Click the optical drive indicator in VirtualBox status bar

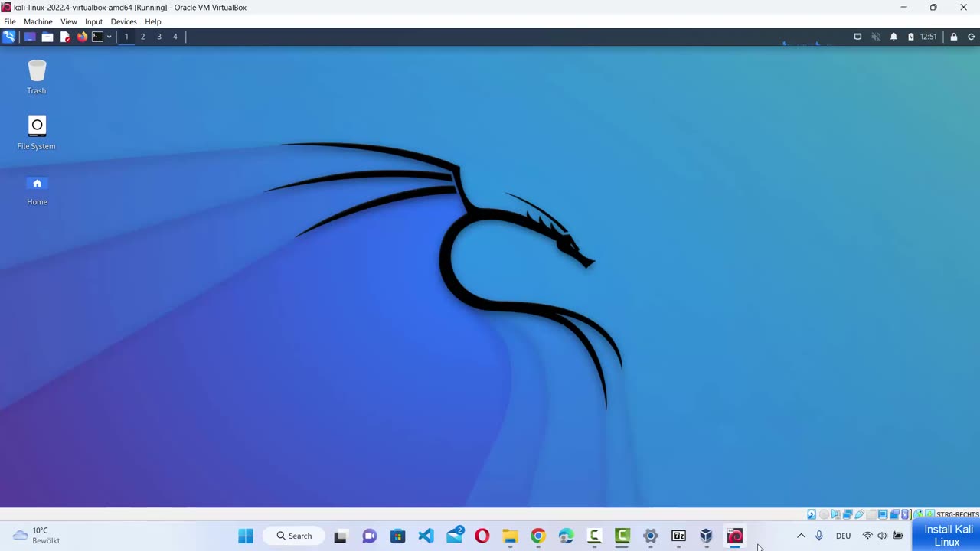tap(824, 514)
